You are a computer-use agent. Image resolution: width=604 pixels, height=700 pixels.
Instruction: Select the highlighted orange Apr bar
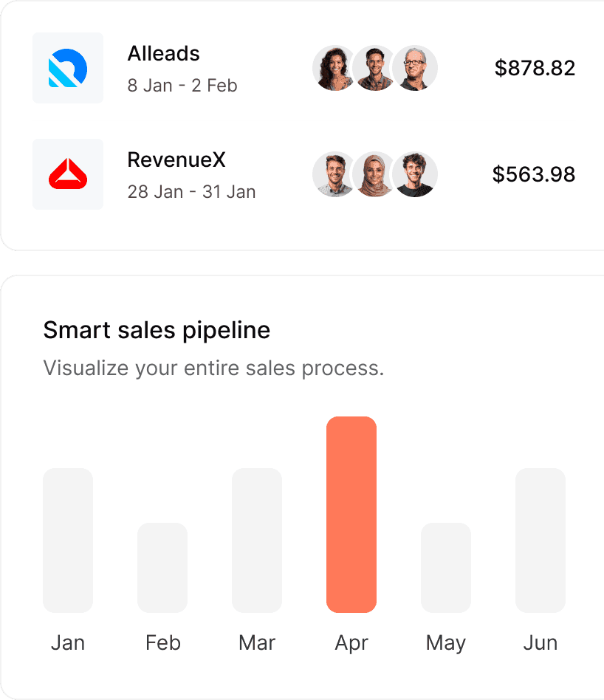[x=351, y=514]
